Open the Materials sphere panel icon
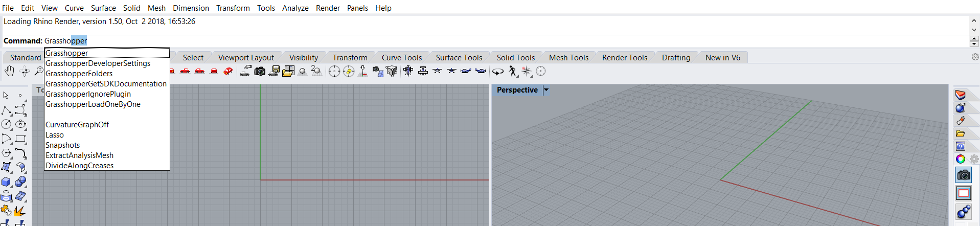This screenshot has width=980, height=226. (961, 108)
